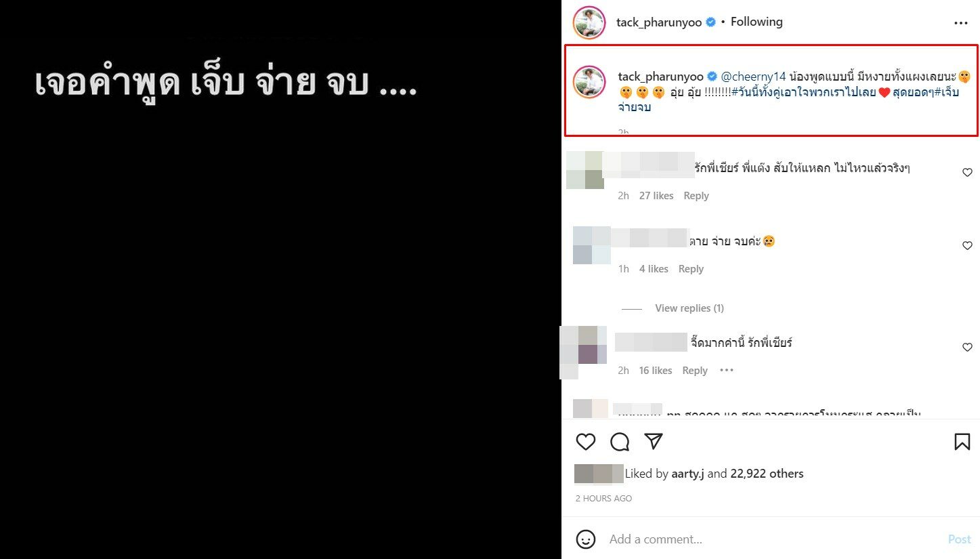Like the comment with 4 likes
This screenshot has height=559, width=980.
967,246
